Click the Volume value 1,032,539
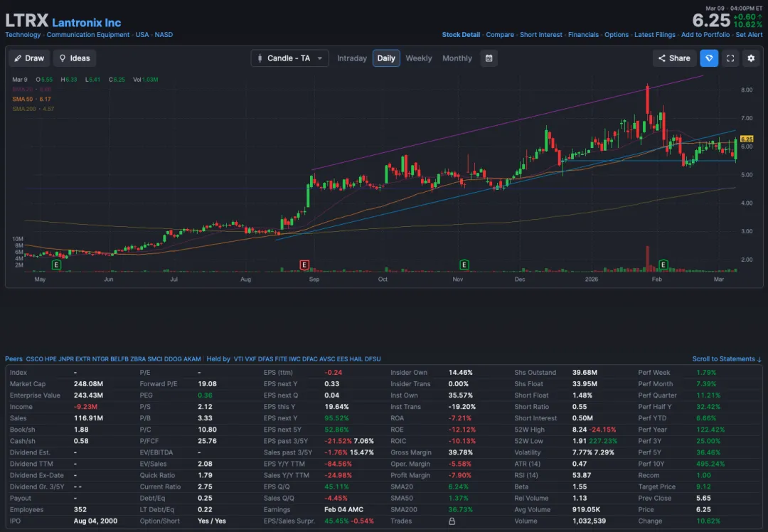Image resolution: width=768 pixels, height=532 pixels. 590,521
